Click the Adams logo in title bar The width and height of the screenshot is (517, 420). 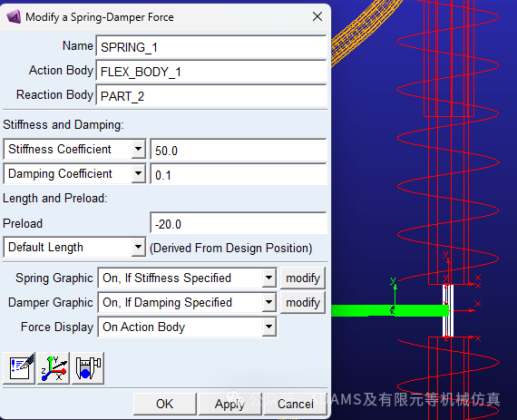pyautogui.click(x=14, y=16)
